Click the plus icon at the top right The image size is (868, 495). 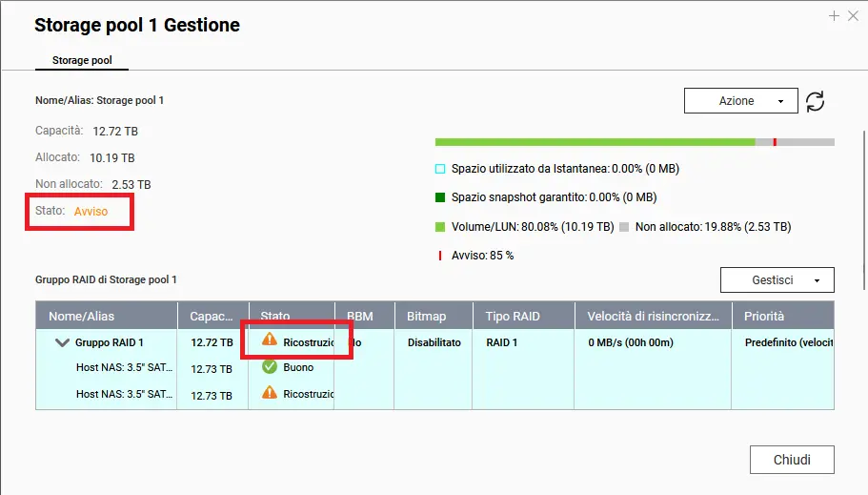pos(834,16)
